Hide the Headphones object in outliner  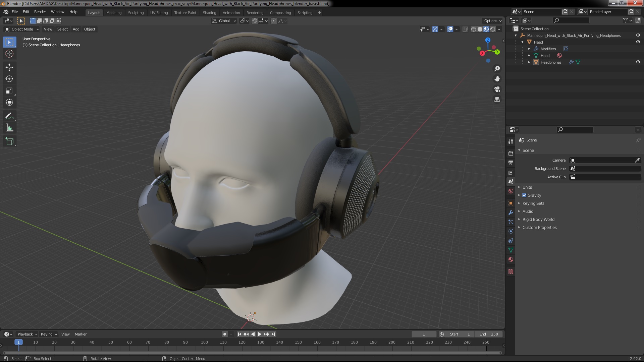pos(638,62)
